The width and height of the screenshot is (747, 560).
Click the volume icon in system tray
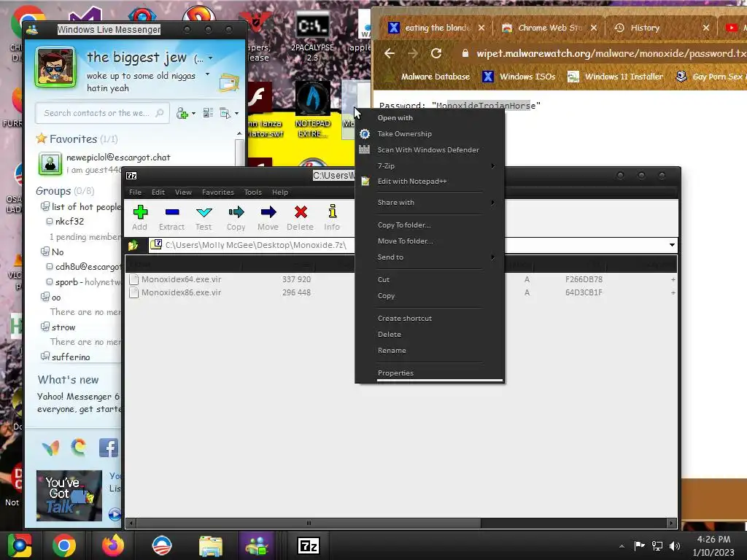pos(675,545)
